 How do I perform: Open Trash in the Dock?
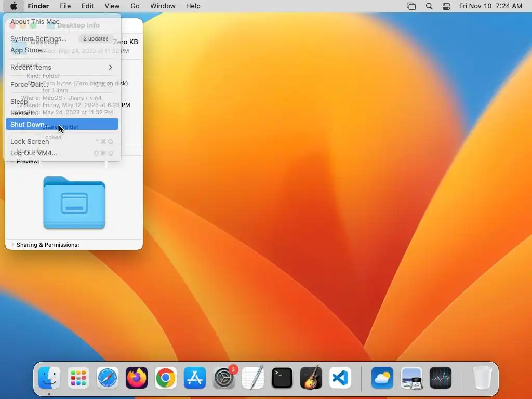[483, 378]
